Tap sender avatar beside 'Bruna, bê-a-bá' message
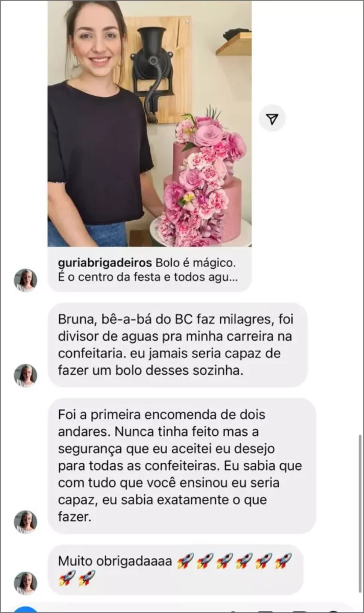 26,375
